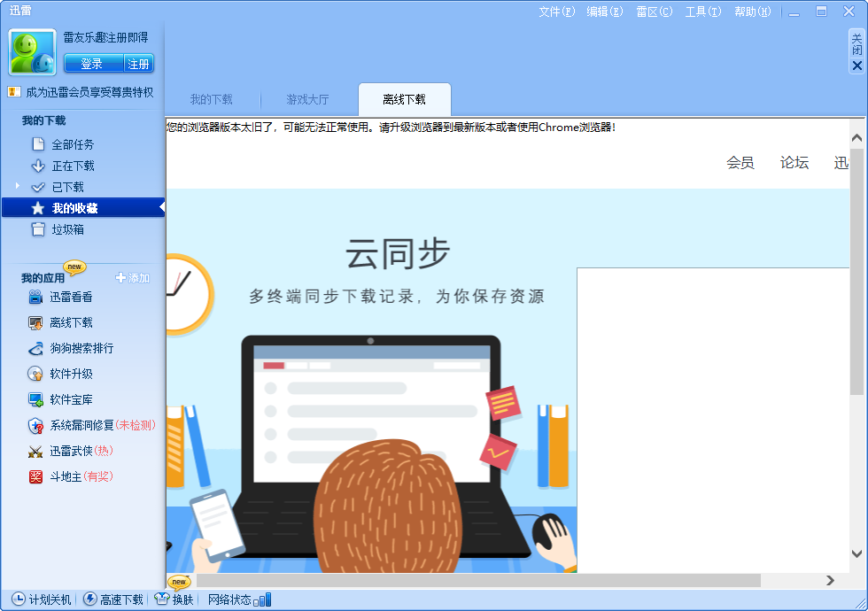Click the vertical scrollbar up arrow
The image size is (868, 611).
(857, 138)
